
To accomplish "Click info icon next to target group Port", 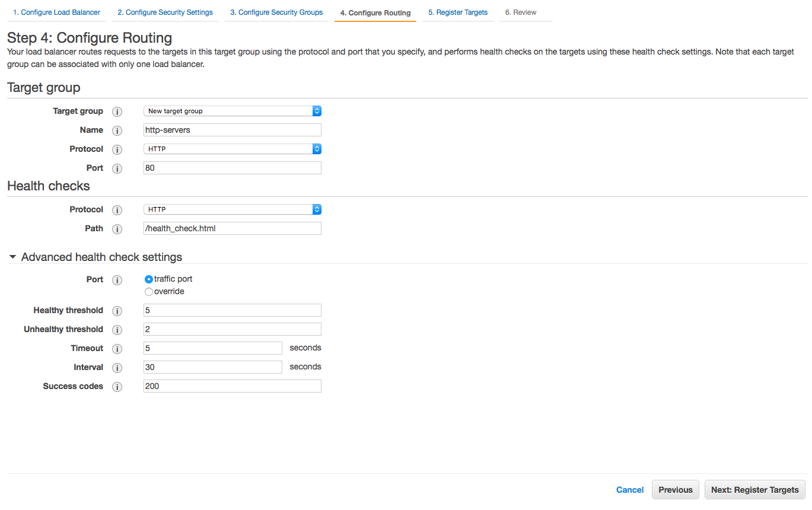I will [117, 168].
